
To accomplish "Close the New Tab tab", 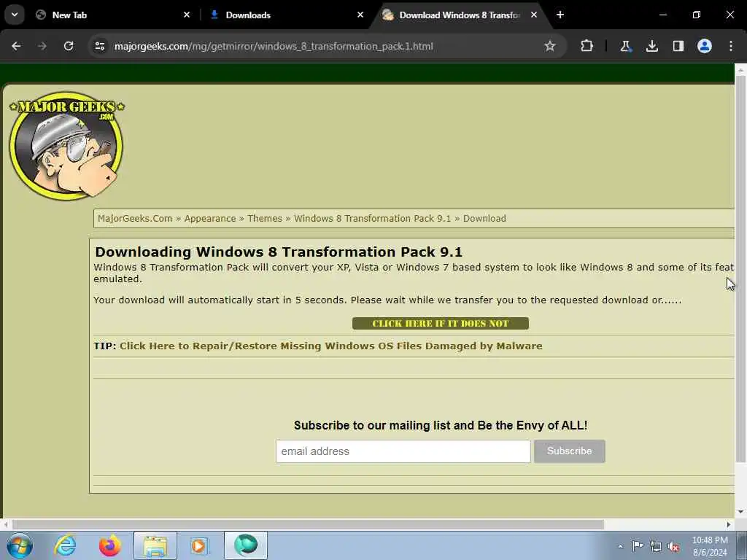I will [x=187, y=15].
